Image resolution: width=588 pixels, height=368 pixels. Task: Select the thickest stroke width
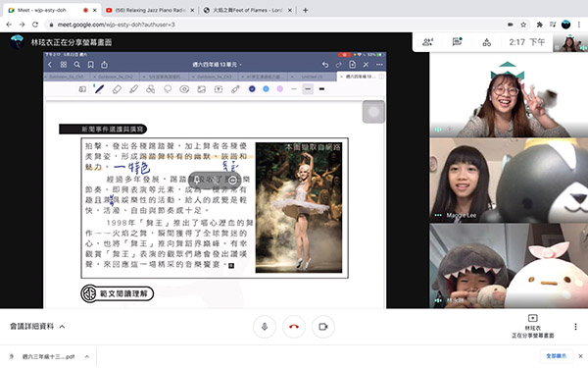[x=321, y=89]
